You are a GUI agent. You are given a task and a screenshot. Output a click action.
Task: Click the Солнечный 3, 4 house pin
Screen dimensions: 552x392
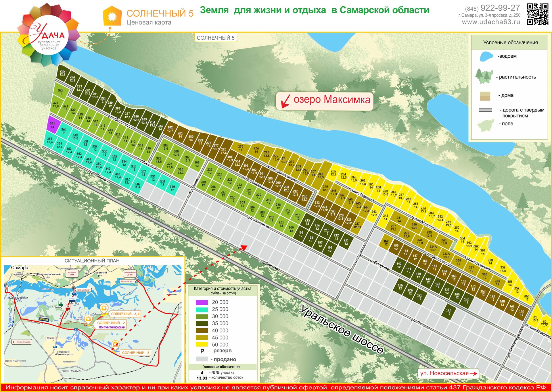104,309
